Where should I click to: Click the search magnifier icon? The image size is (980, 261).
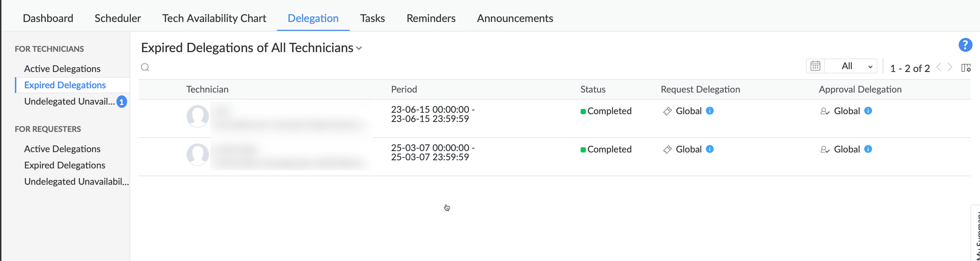145,67
